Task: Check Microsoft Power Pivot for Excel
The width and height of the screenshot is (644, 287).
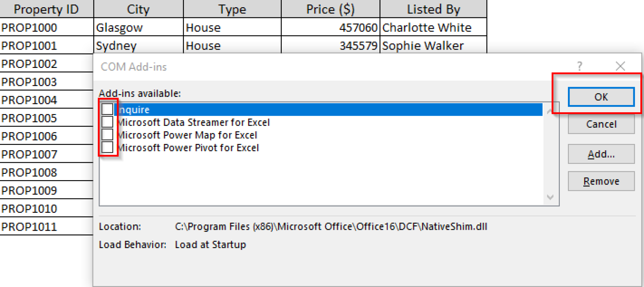Action: [x=107, y=147]
